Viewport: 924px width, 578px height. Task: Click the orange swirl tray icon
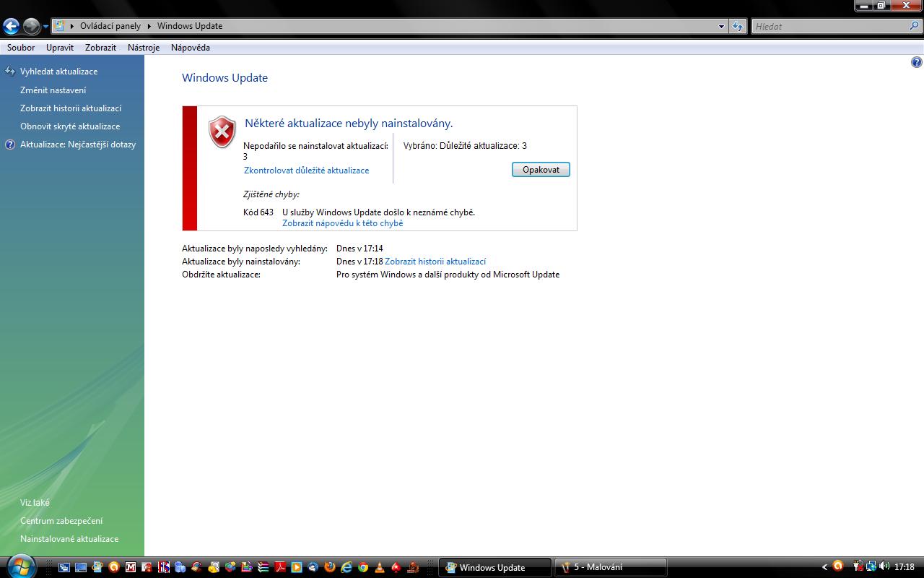tap(838, 566)
